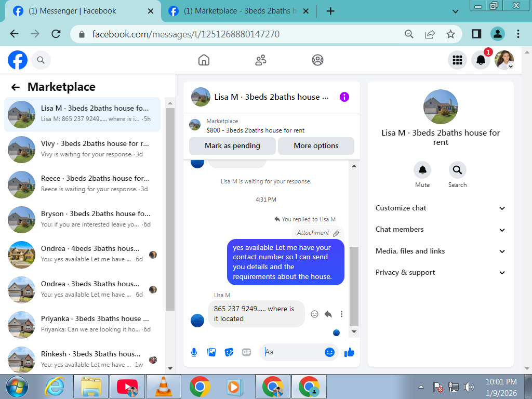This screenshot has height=399, width=532.
Task: Attach a photo with the image icon
Action: [211, 352]
